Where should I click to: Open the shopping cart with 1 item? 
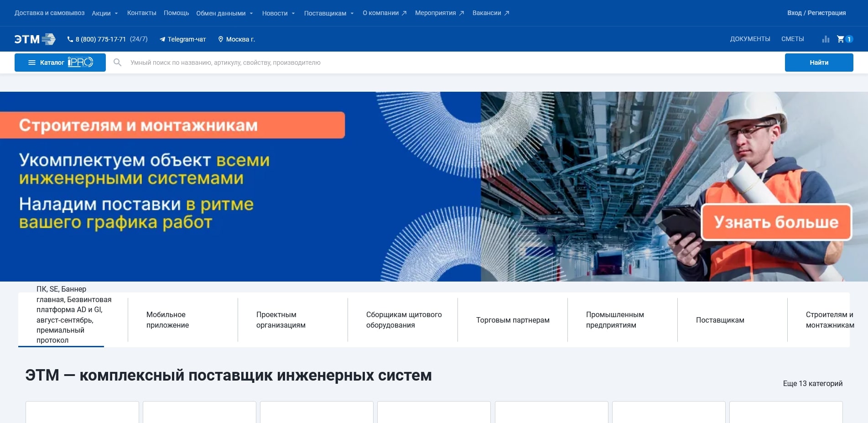pyautogui.click(x=842, y=39)
